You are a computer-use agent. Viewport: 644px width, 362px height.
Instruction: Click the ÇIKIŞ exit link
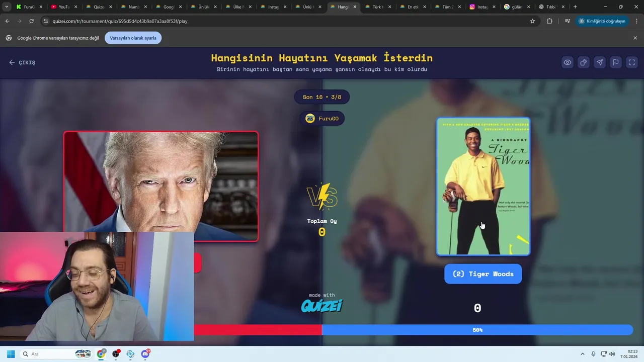click(x=22, y=62)
